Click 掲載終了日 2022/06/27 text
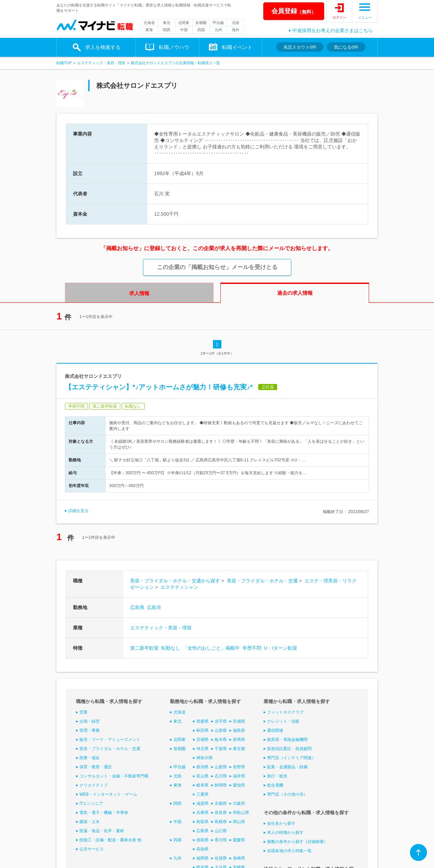434x868 pixels. point(346,512)
